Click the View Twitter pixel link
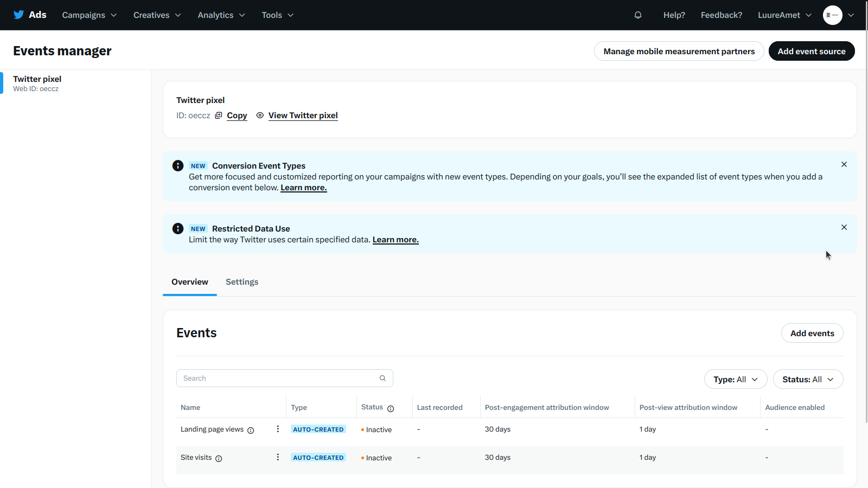The image size is (868, 488). point(303,115)
